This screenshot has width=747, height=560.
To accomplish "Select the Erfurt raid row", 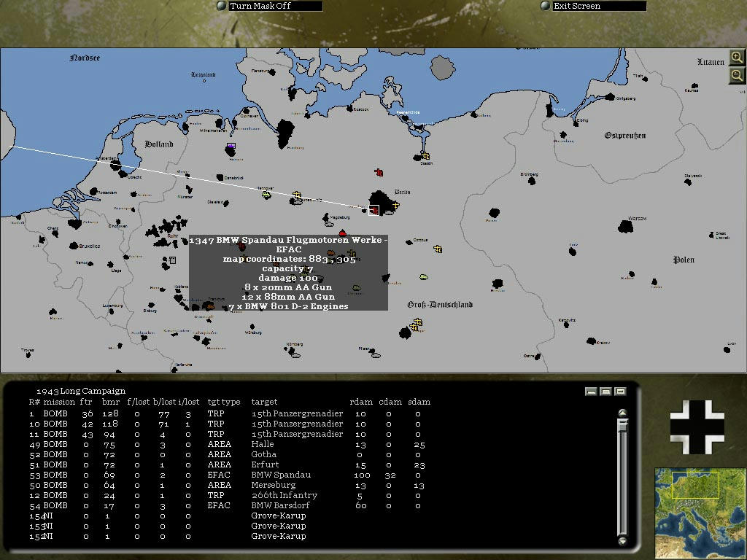I will tap(228, 464).
